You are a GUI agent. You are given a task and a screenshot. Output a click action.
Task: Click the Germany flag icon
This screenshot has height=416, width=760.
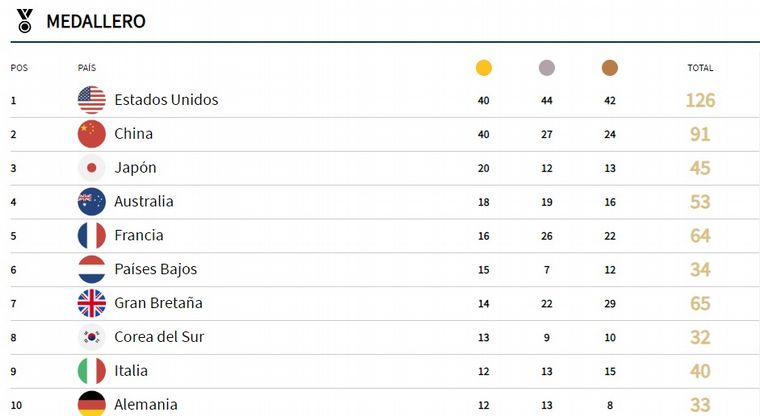click(x=92, y=403)
